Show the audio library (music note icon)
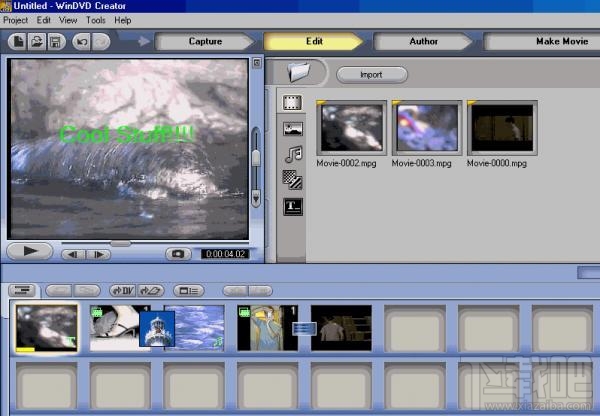The width and height of the screenshot is (600, 416). (x=293, y=154)
